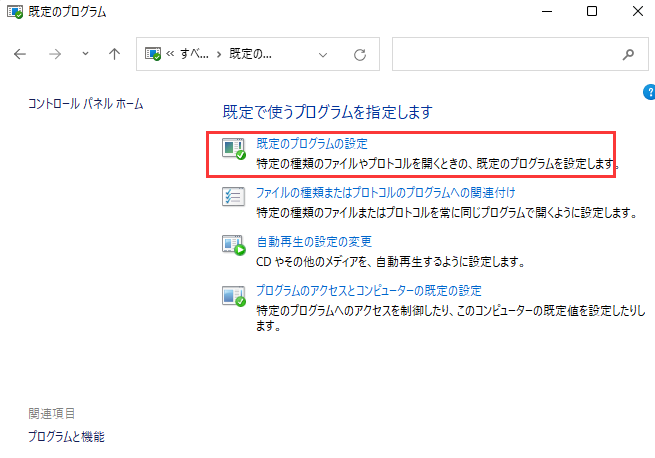Select the 既定の... breadcrumb segment
Screen dimensions: 655x458
tap(250, 54)
